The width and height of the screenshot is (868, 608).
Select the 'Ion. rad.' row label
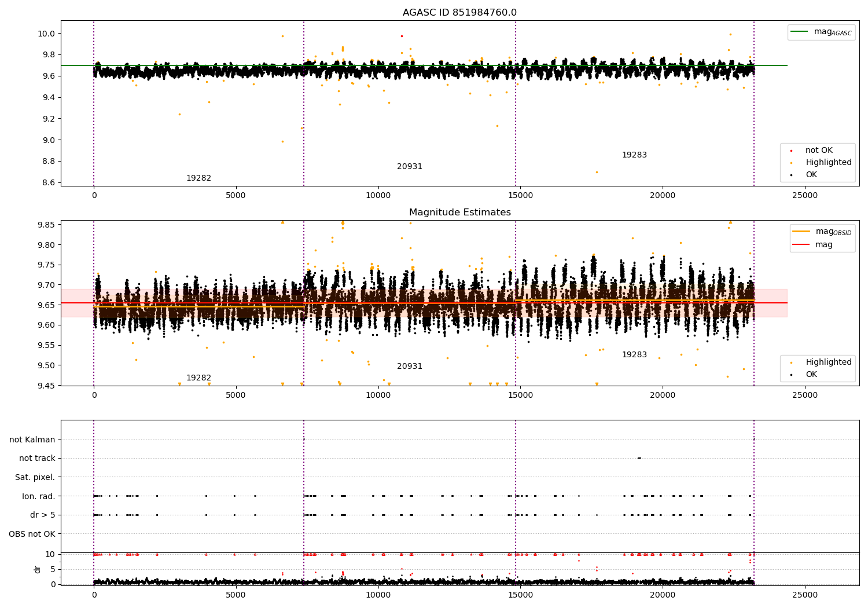(39, 496)
